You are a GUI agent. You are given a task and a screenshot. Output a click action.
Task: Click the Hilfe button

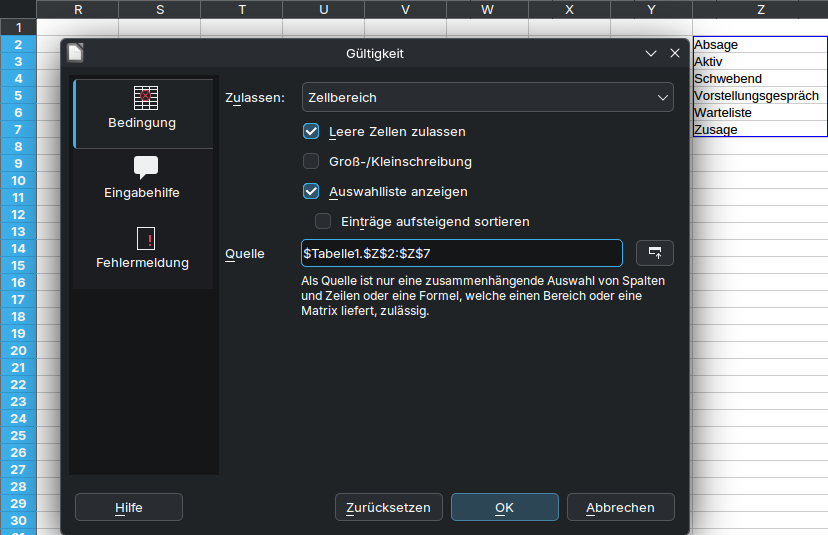pyautogui.click(x=129, y=507)
